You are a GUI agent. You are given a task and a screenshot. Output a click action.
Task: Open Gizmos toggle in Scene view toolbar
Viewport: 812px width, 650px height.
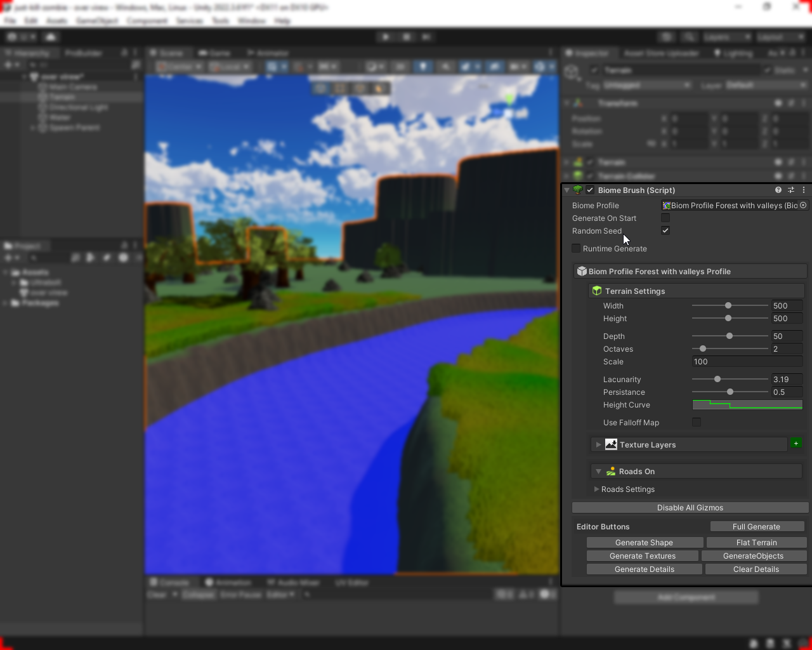tap(540, 66)
